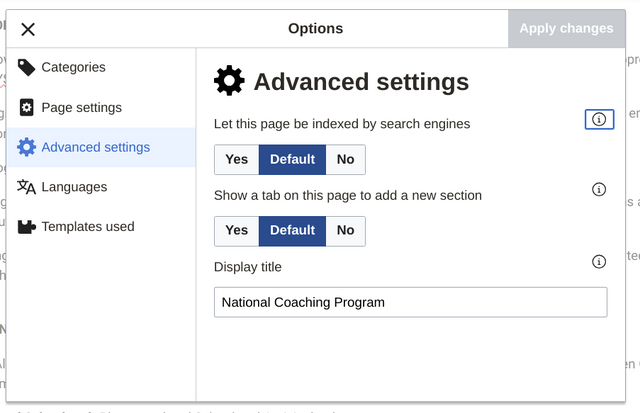Open info help for Display title
Image resolution: width=640 pixels, height=413 pixels.
(599, 262)
